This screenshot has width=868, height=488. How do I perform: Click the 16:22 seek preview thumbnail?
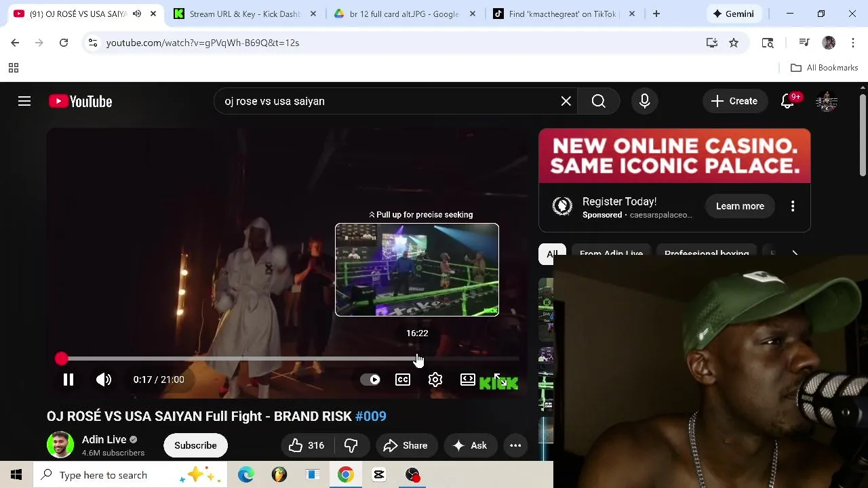[x=417, y=270]
